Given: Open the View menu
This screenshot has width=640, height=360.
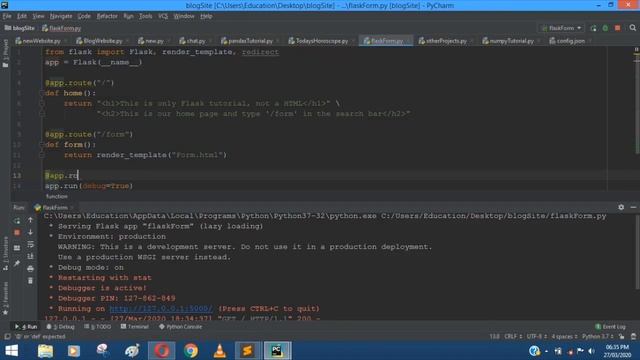Looking at the screenshot, I should point(38,16).
